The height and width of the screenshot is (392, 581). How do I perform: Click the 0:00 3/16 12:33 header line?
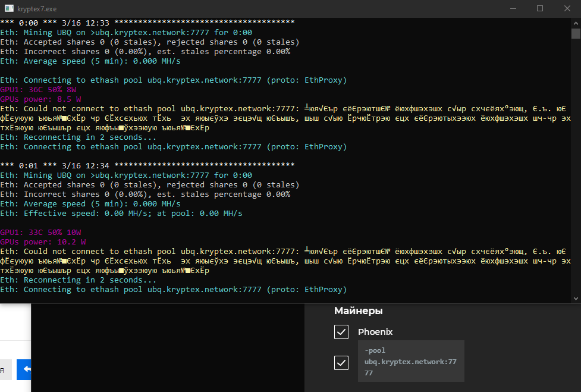(x=147, y=23)
